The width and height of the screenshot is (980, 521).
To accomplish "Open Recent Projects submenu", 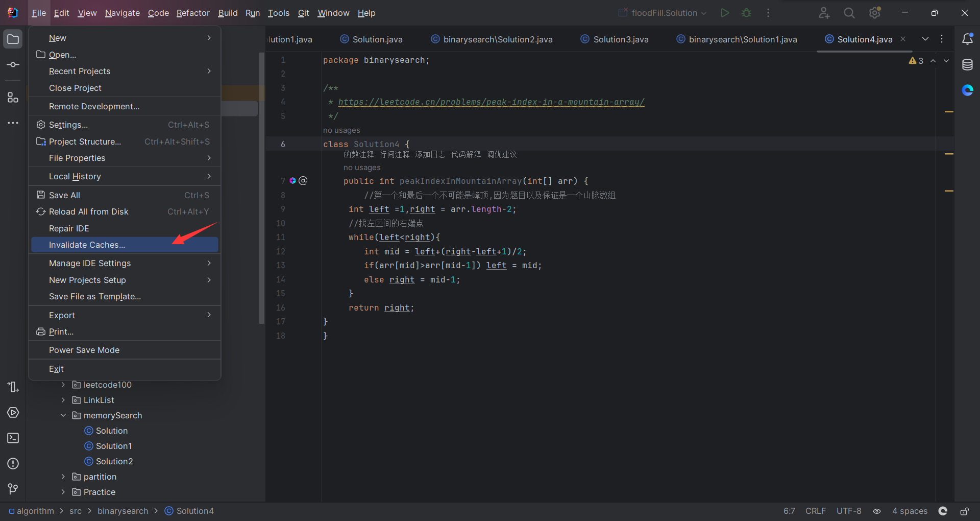I will tap(125, 71).
